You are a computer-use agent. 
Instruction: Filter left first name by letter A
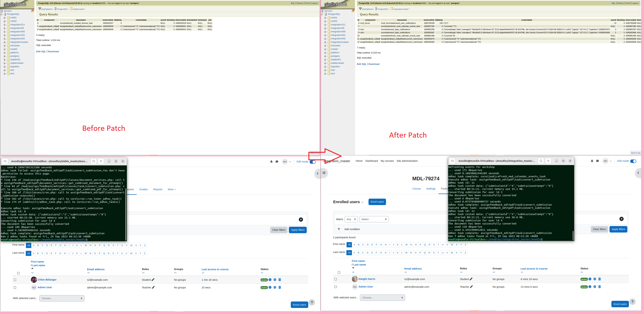(33, 245)
